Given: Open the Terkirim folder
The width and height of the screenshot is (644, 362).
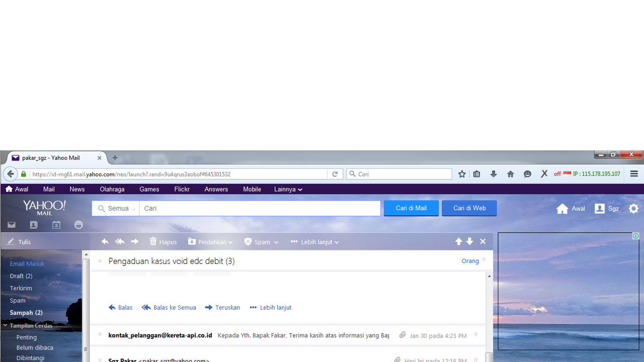Looking at the screenshot, I should [21, 288].
